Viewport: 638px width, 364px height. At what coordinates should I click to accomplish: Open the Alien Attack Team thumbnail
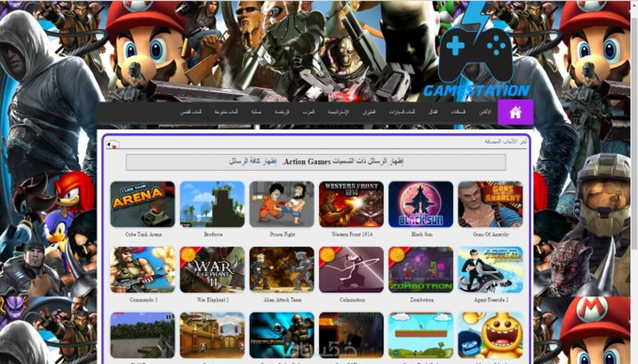point(282,269)
